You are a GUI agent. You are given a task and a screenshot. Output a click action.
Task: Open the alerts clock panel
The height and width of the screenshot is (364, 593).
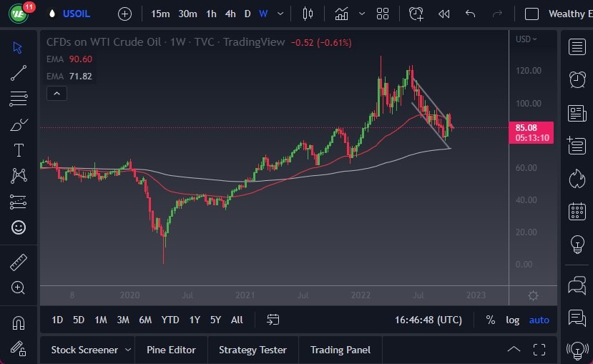tap(577, 79)
